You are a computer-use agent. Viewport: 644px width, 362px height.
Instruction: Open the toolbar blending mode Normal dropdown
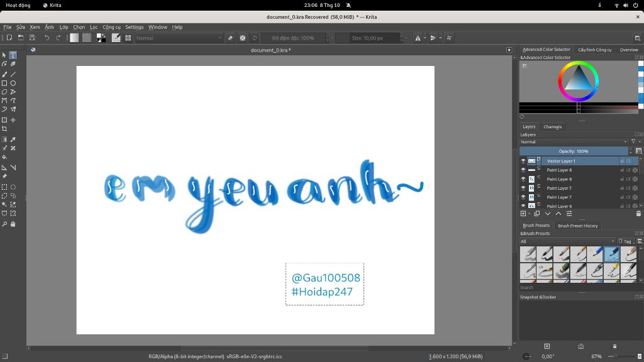coord(179,38)
